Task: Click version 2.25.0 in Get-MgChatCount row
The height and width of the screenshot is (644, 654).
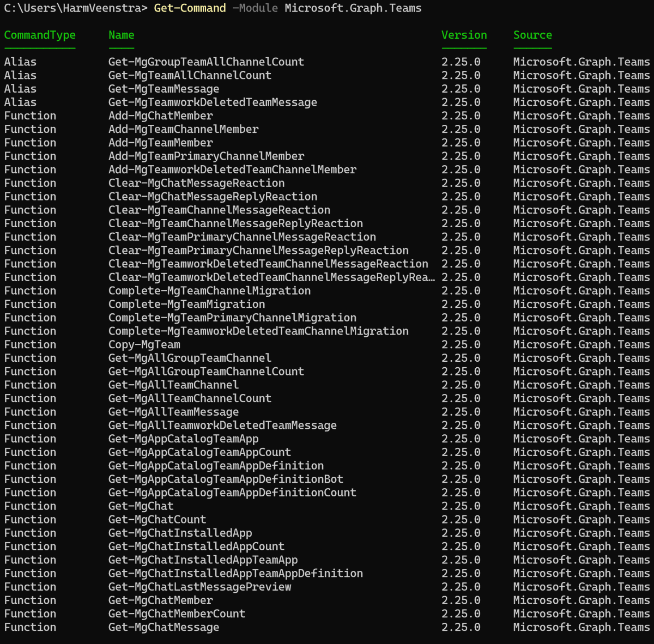Action: coord(461,519)
